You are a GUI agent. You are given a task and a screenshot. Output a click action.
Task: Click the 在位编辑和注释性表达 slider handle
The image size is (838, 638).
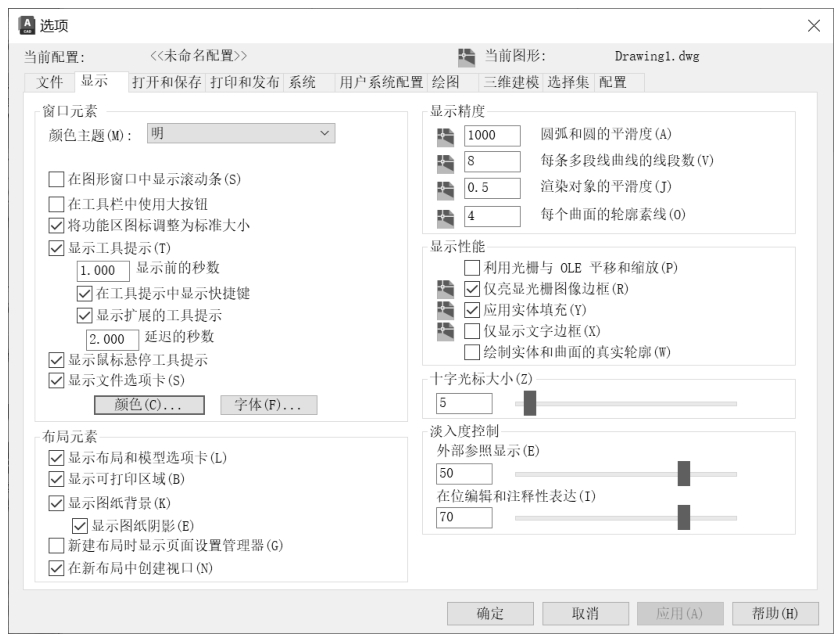tap(684, 517)
